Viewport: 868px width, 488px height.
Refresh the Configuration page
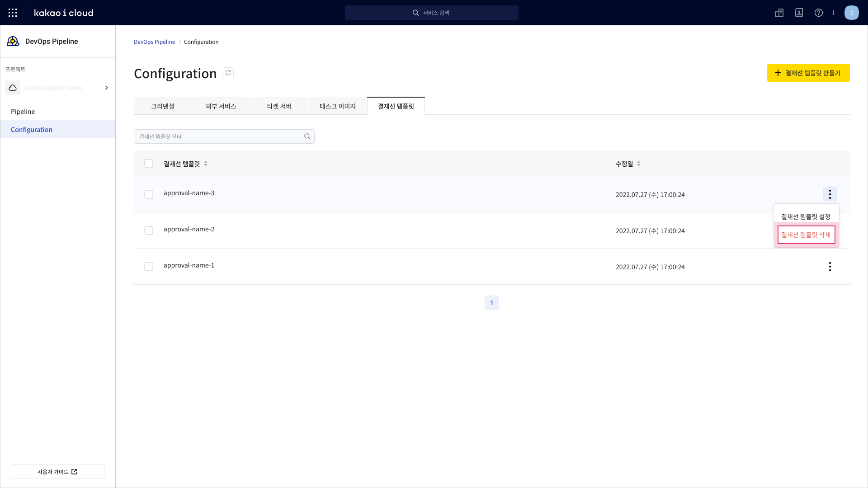click(228, 73)
